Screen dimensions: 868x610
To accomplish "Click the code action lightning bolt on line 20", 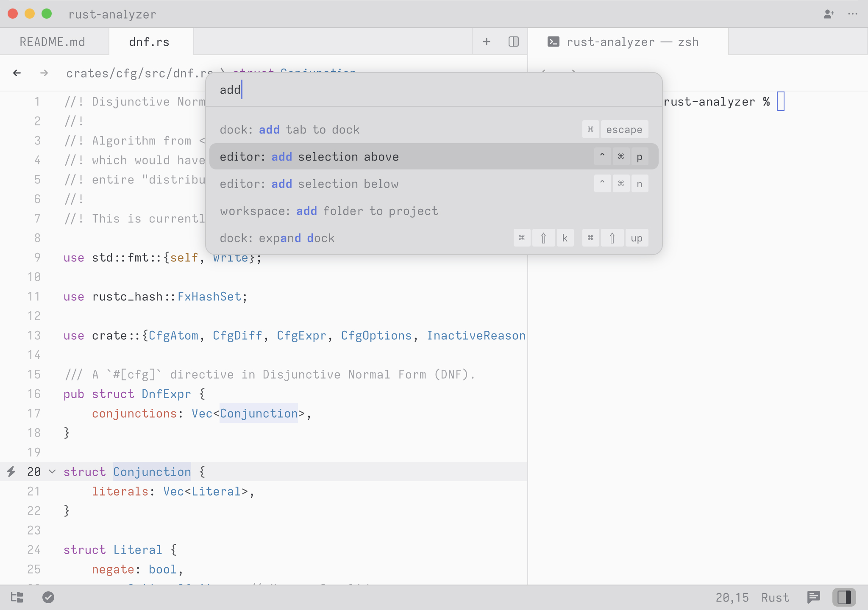I will point(11,471).
